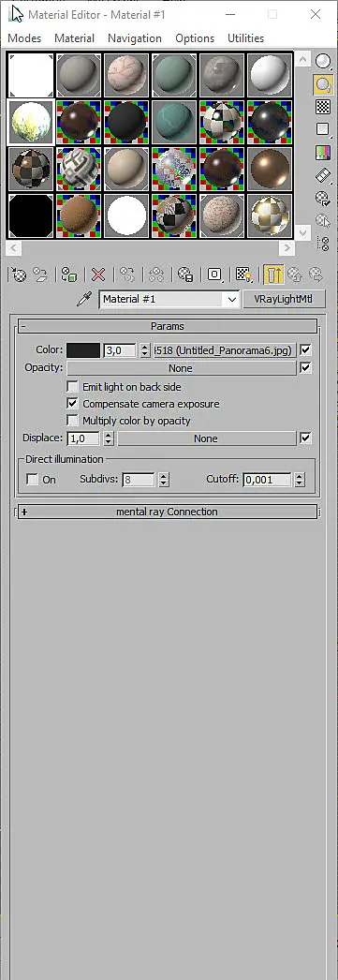Toggle the Backlight icon

322,83
